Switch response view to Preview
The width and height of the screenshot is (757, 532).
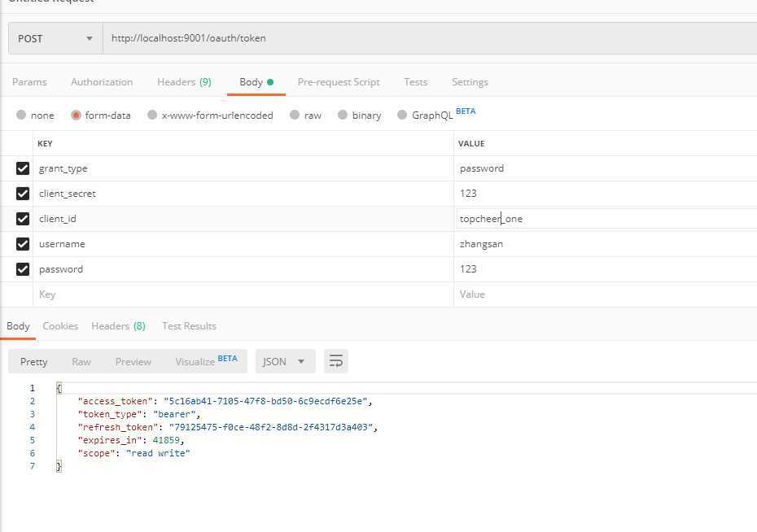133,362
